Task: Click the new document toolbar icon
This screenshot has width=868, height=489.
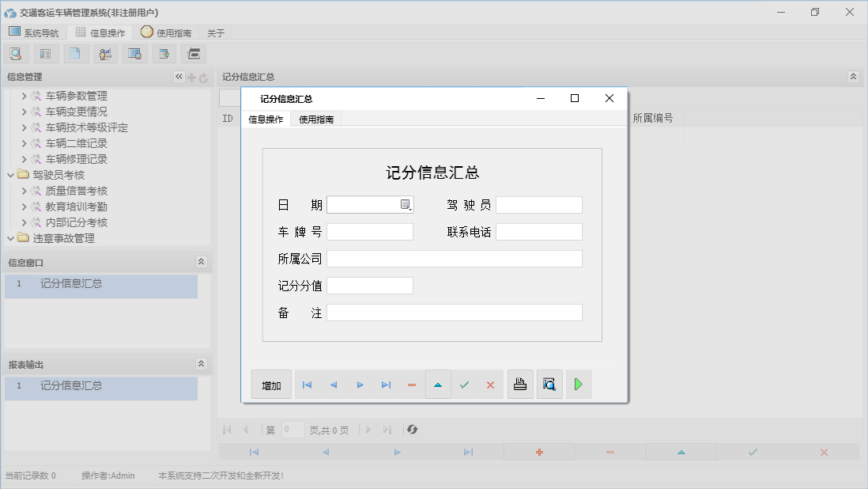Action: pos(75,53)
